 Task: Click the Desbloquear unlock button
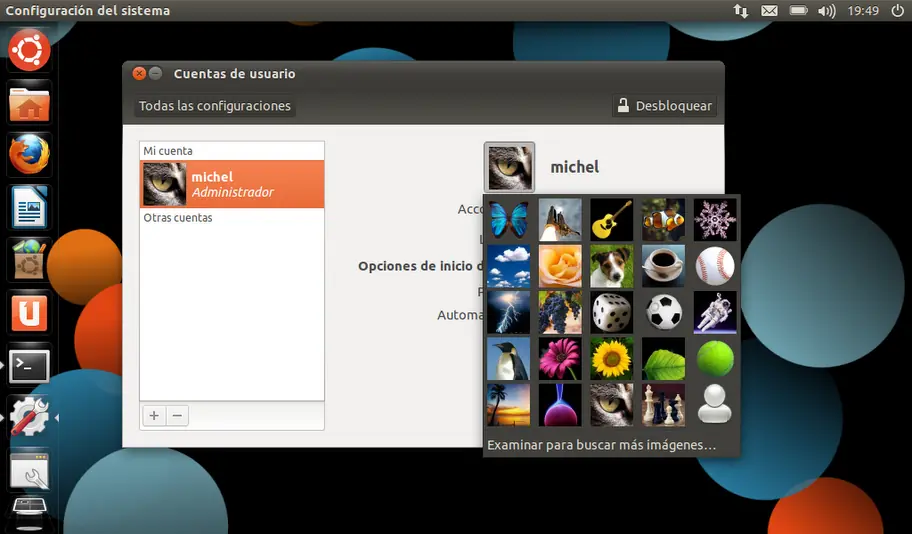[x=664, y=106]
